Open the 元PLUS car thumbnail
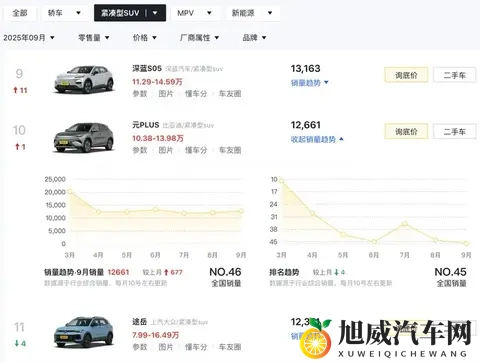The image size is (480, 363). tap(84, 137)
